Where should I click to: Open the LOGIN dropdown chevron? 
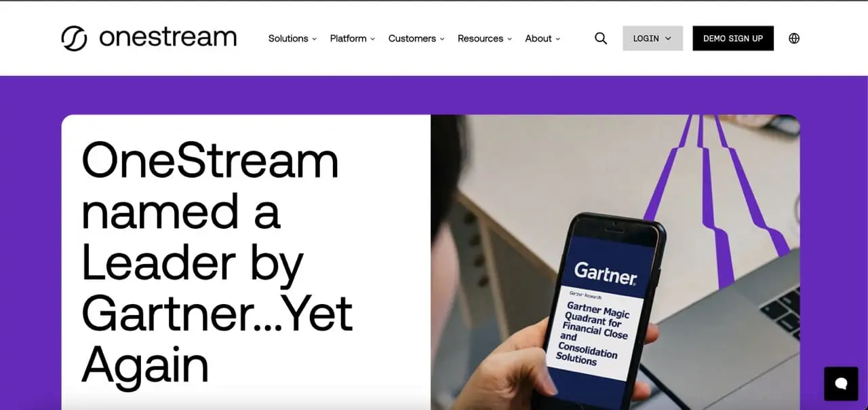click(x=668, y=39)
